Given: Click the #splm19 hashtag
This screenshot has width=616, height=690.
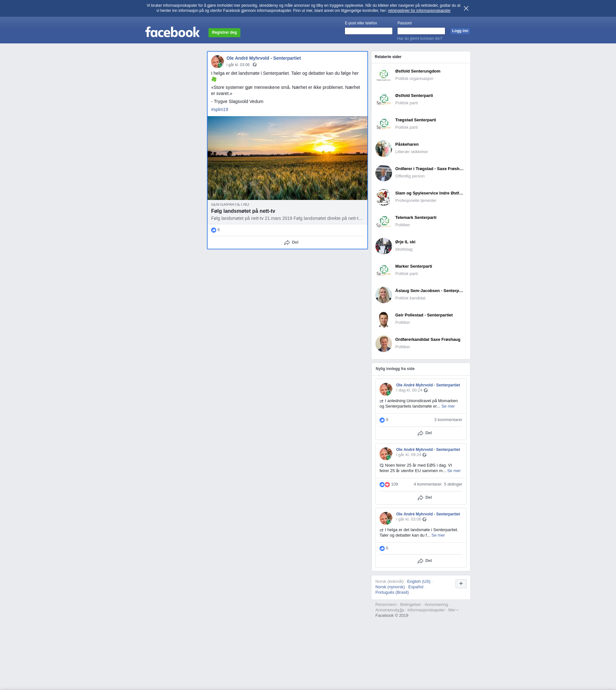Looking at the screenshot, I should click(x=219, y=109).
